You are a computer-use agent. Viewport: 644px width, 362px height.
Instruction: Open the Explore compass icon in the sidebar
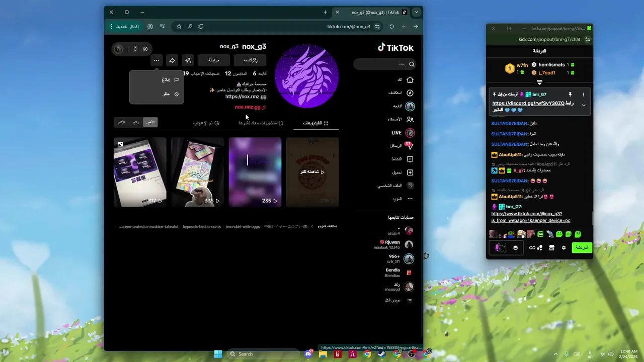tap(410, 93)
